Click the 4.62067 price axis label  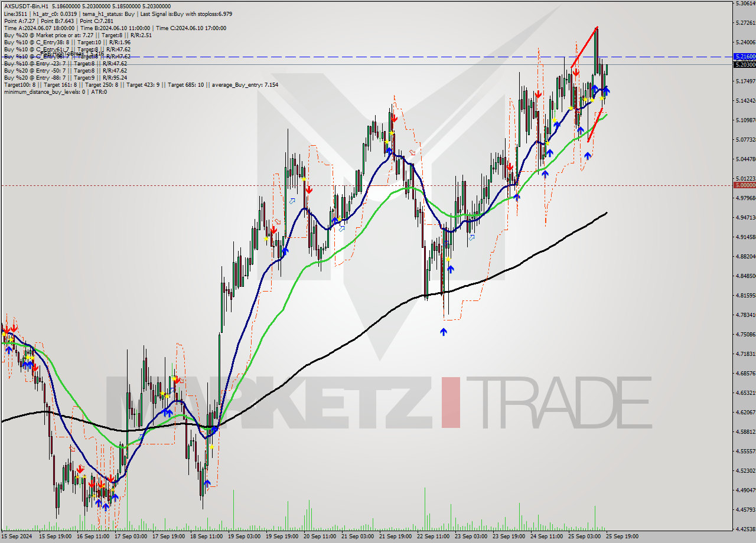pos(745,412)
